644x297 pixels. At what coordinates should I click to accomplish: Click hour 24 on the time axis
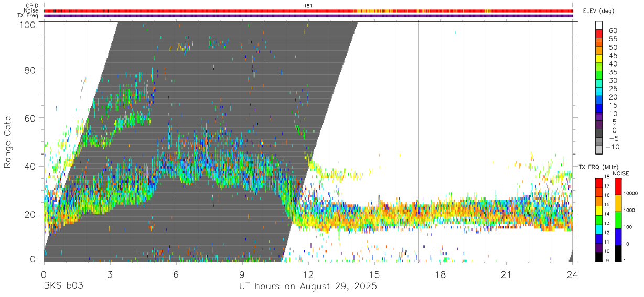pos(573,274)
